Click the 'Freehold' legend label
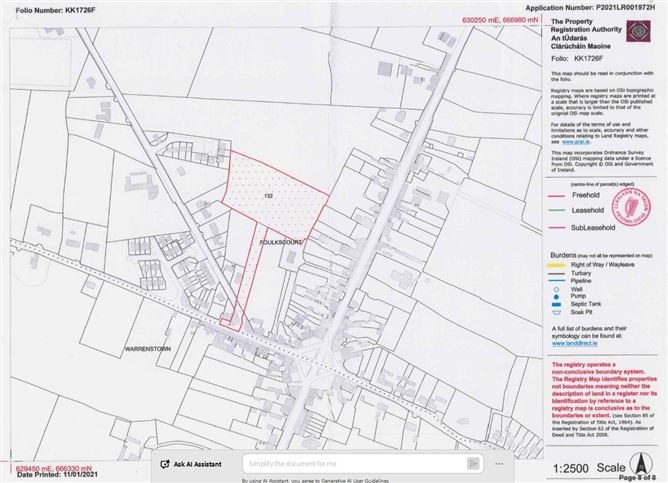This screenshot has height=483, width=668. click(586, 195)
